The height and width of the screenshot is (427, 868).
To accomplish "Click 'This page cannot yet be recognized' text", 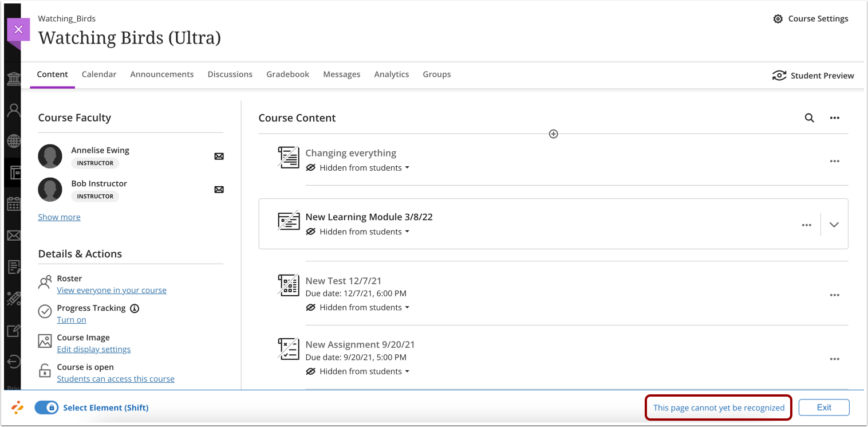I will pyautogui.click(x=719, y=408).
